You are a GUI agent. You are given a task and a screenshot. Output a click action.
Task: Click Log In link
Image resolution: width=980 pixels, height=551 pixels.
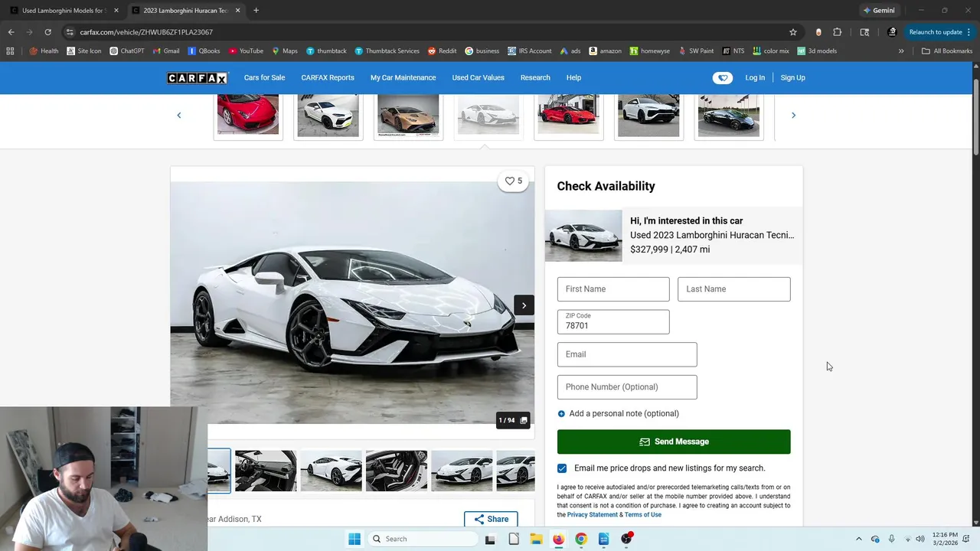[755, 78]
